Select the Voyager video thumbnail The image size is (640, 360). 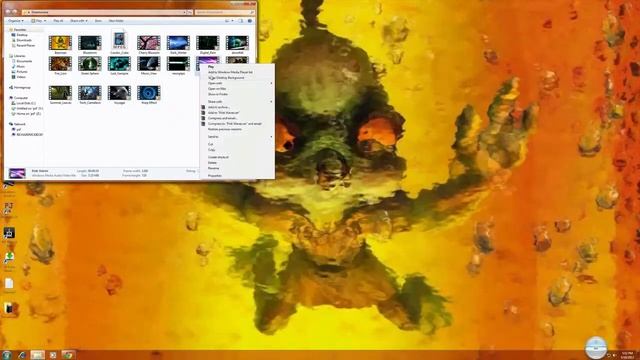tap(119, 93)
